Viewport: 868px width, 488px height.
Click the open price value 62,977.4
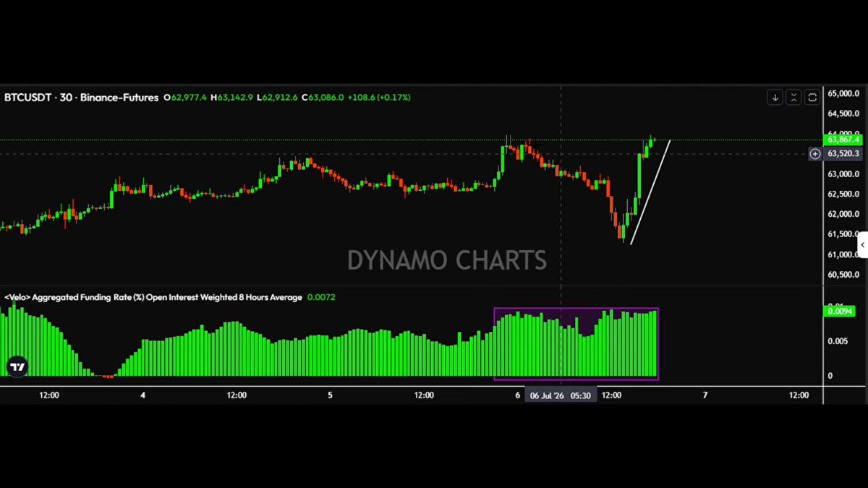point(189,97)
